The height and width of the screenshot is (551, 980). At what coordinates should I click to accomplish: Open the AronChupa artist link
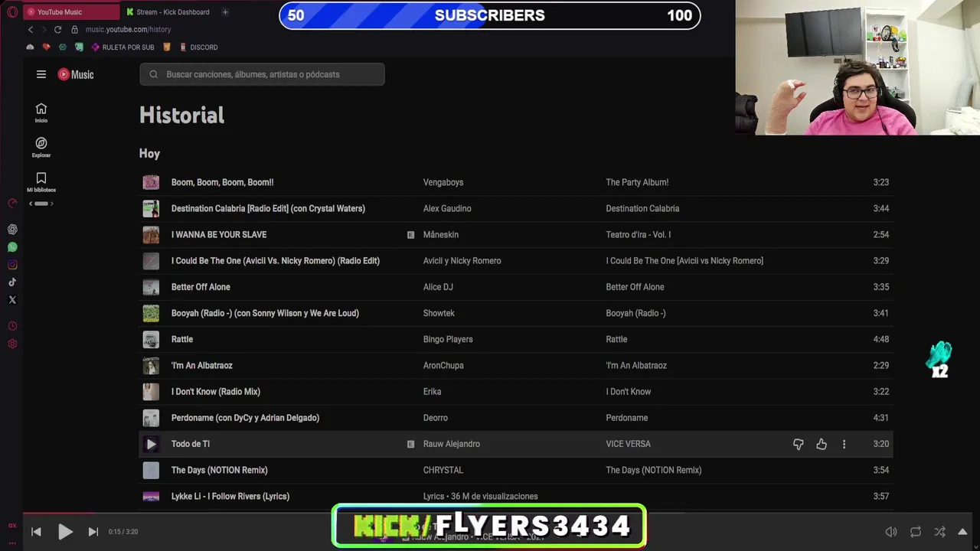click(x=443, y=365)
